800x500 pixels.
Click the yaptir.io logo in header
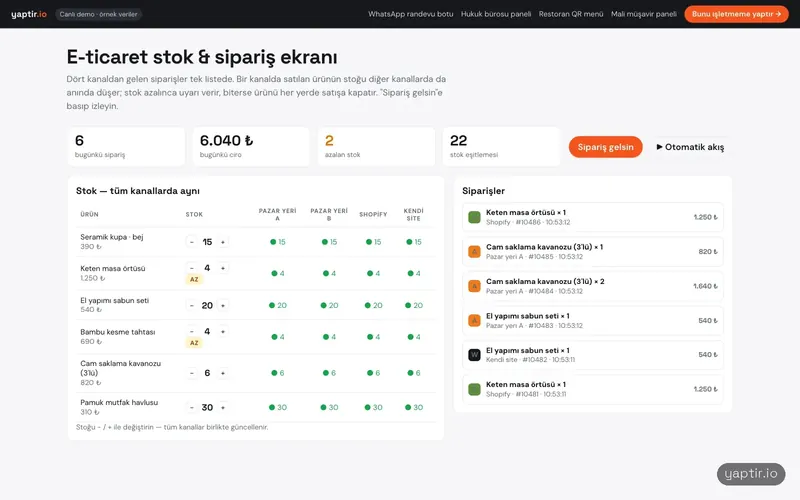pos(29,14)
